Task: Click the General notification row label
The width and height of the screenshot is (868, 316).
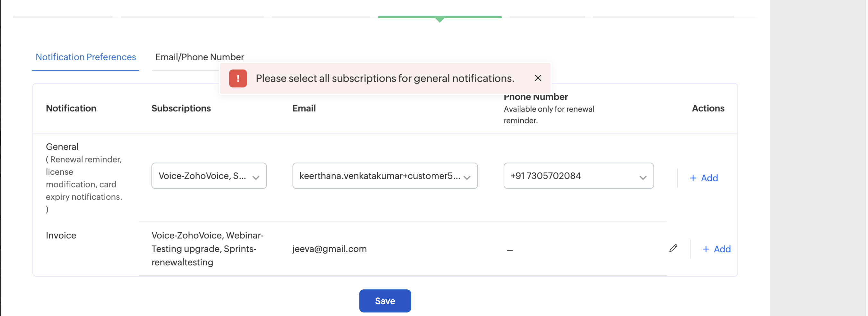Action: [x=62, y=147]
